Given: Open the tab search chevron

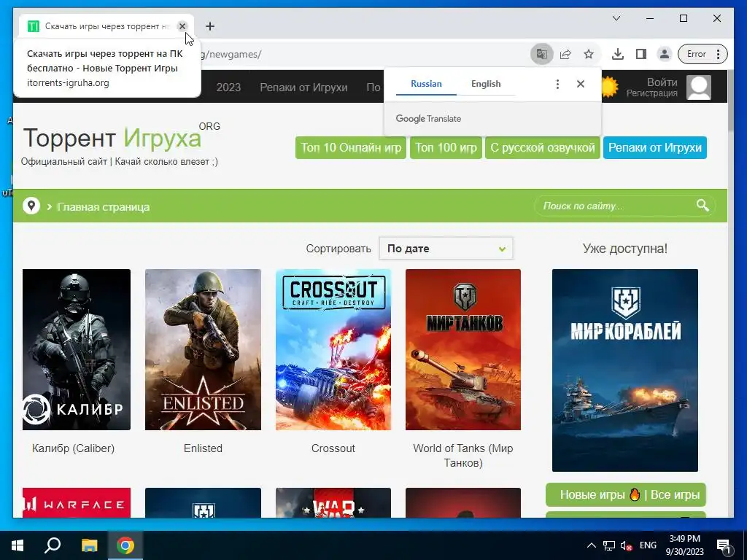Looking at the screenshot, I should pyautogui.click(x=616, y=18).
